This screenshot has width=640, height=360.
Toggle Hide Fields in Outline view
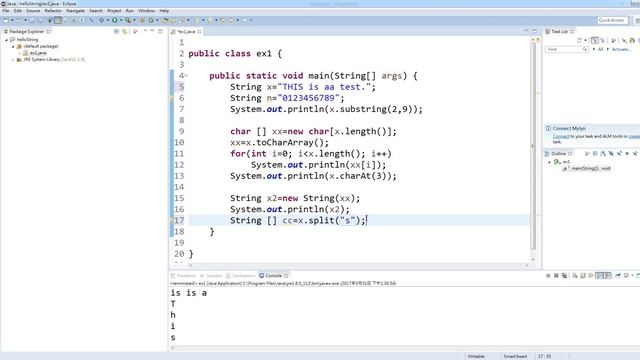611,153
